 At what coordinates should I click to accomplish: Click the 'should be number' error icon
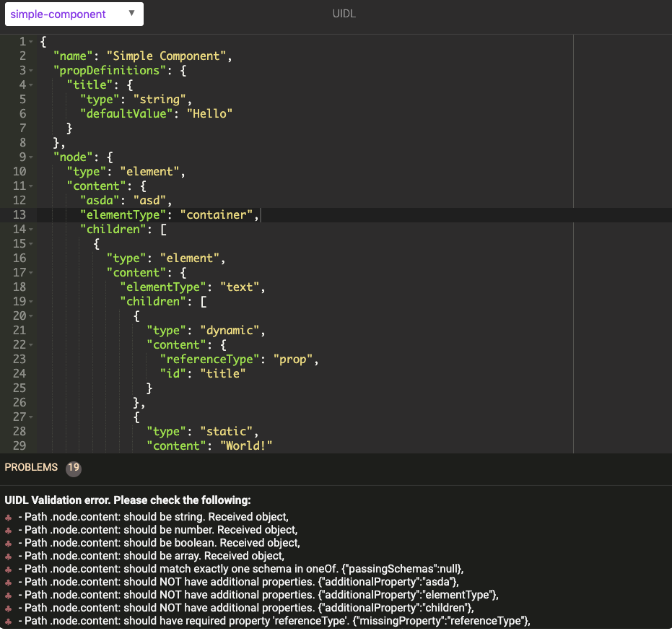(x=8, y=531)
